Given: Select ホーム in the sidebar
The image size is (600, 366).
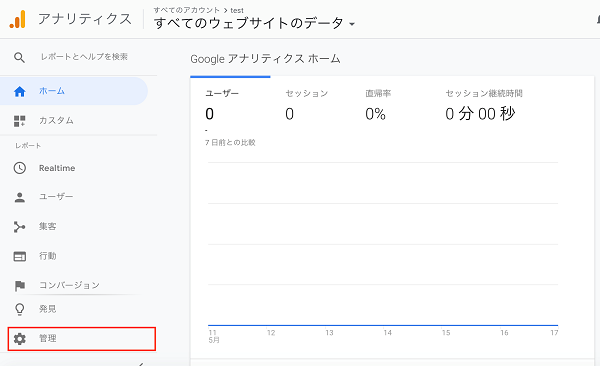Looking at the screenshot, I should [x=73, y=91].
